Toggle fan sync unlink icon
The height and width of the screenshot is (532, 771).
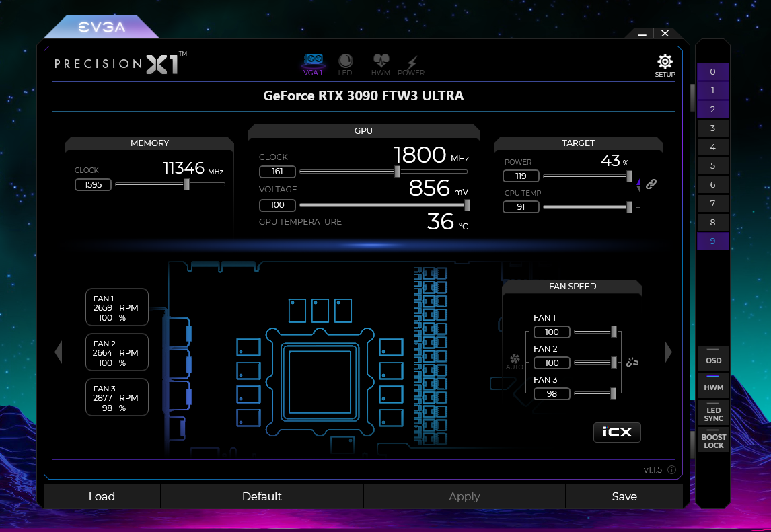[632, 363]
